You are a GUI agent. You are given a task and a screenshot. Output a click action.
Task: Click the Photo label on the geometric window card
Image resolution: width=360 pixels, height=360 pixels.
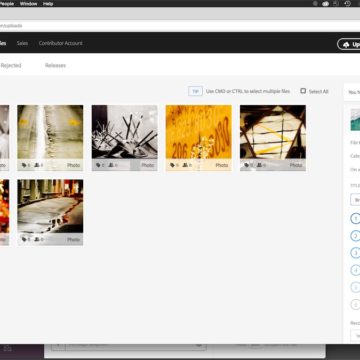[296, 165]
